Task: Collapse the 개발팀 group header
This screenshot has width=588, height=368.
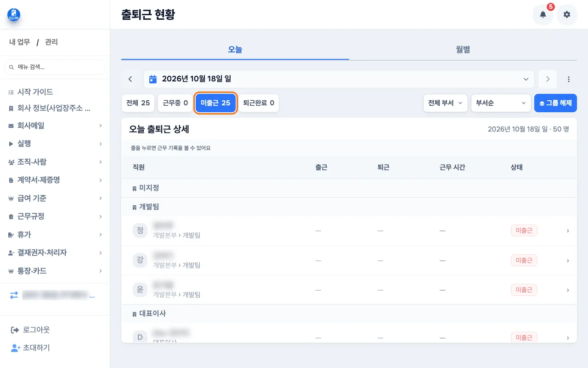Action: click(x=349, y=207)
